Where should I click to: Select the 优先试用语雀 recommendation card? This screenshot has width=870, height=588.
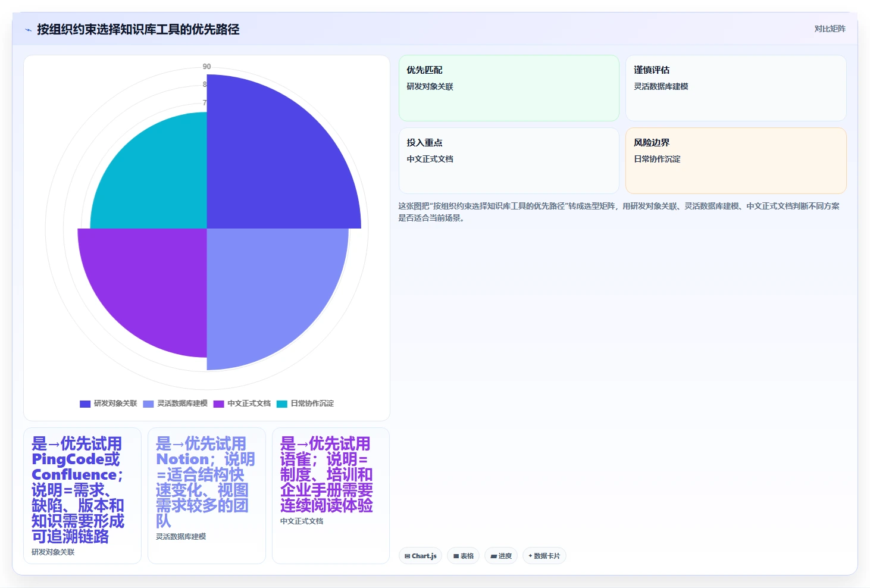(x=331, y=496)
